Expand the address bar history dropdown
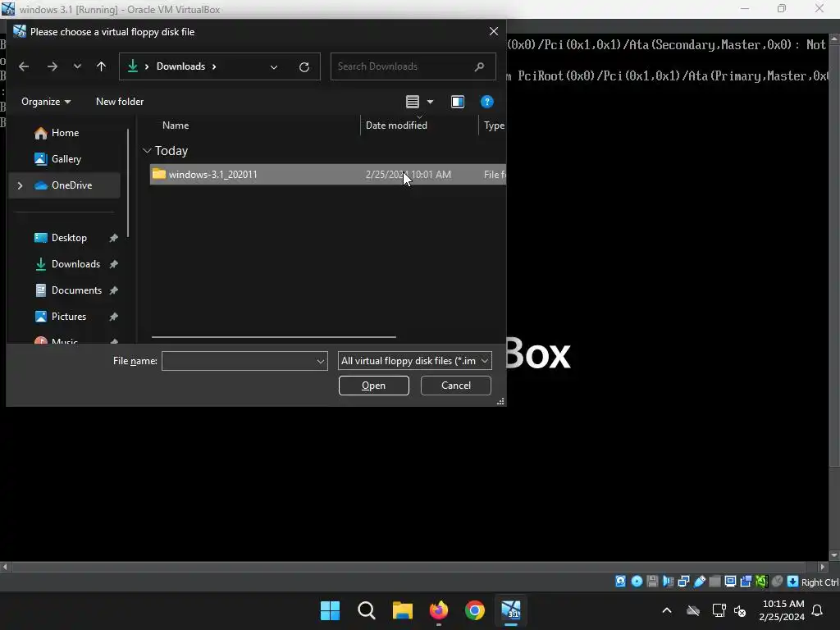Viewport: 840px width, 630px height. (x=274, y=67)
